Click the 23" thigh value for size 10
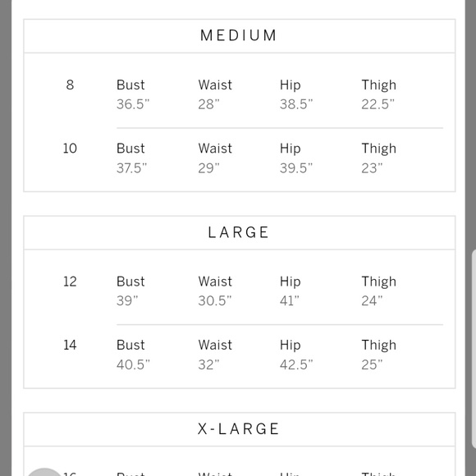The image size is (476, 476). [x=372, y=168]
